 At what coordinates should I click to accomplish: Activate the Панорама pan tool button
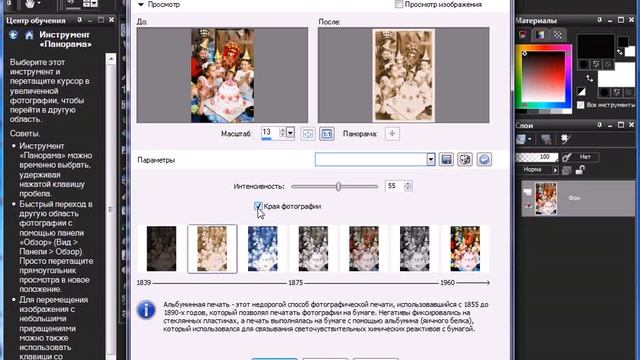[392, 134]
